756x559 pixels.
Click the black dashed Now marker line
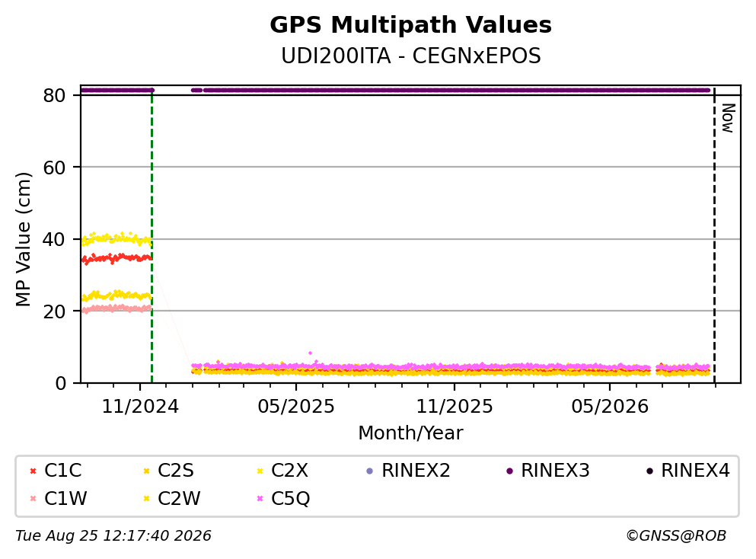click(714, 236)
